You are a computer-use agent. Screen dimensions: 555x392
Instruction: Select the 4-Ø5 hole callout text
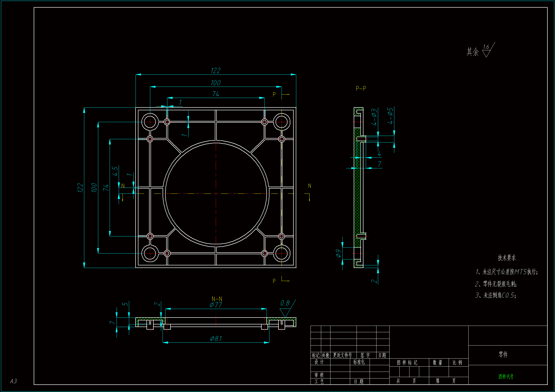tap(390, 116)
